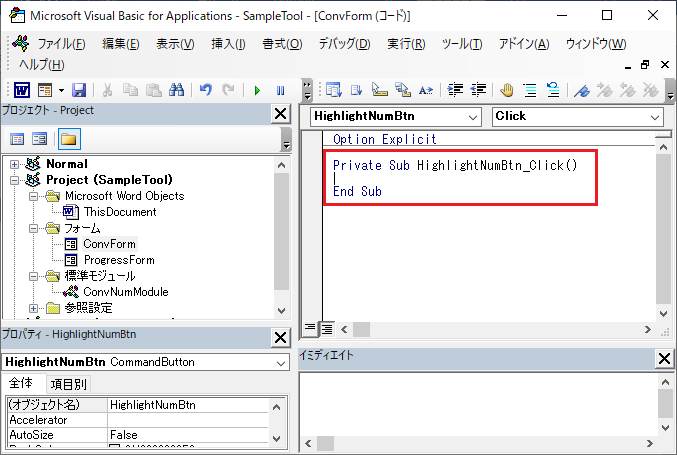Click the Parameter Info toolbar icon
This screenshot has width=677, height=455.
click(402, 89)
